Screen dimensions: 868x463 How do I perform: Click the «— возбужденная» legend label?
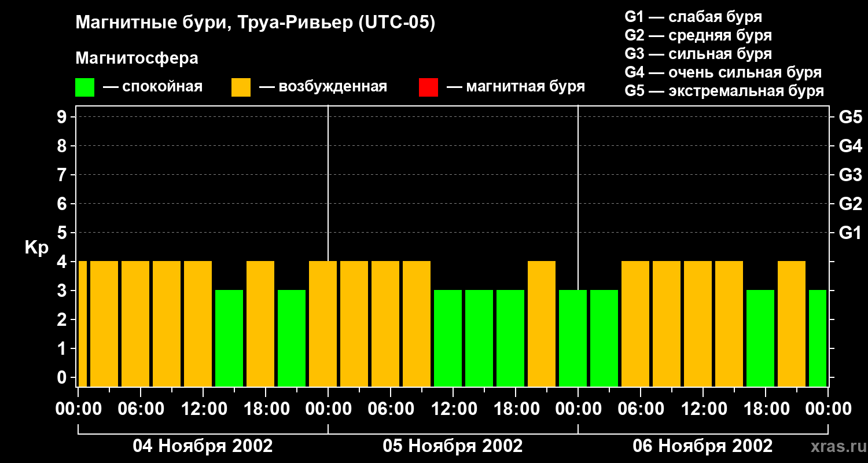point(323,87)
